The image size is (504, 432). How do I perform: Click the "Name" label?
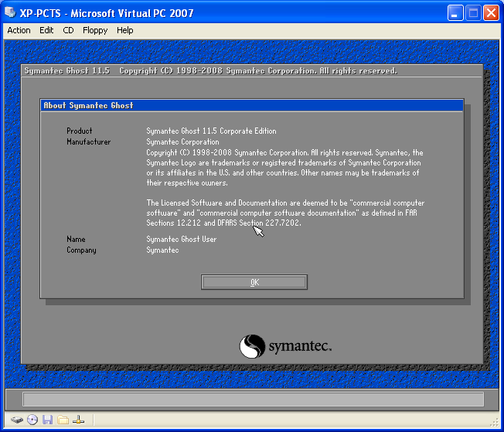[x=76, y=239]
